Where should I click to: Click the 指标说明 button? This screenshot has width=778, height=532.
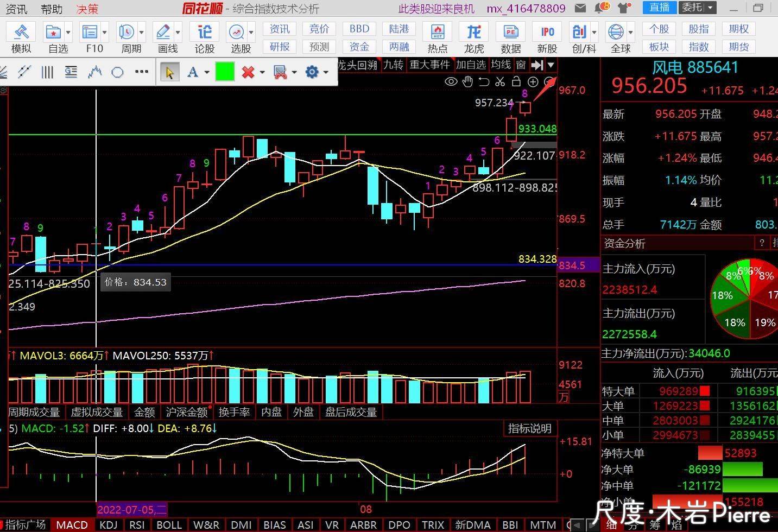coord(529,428)
